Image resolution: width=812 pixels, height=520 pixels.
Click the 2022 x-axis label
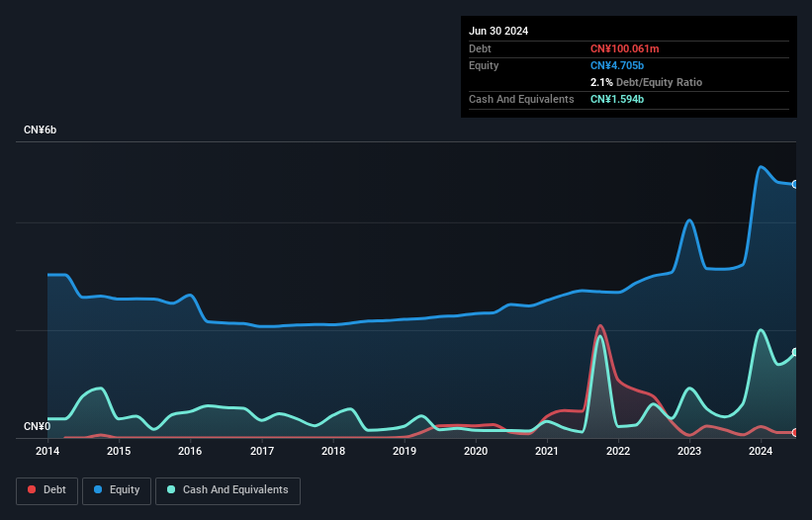[618, 451]
